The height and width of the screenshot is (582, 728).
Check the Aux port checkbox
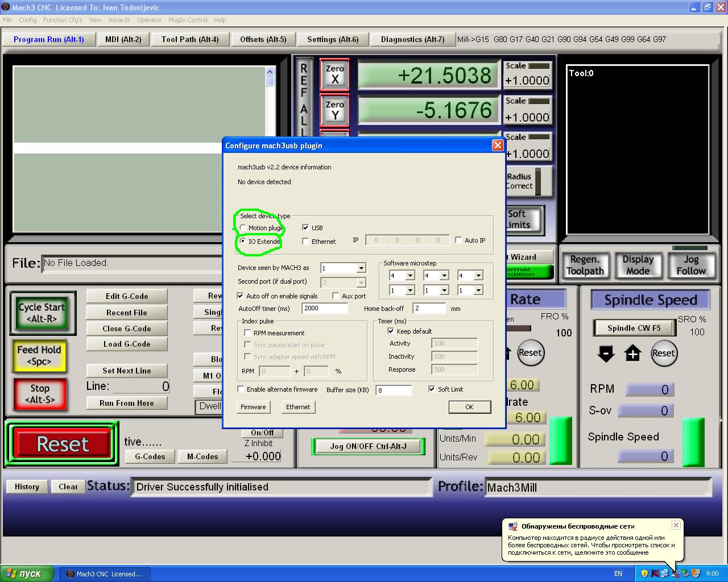coord(336,296)
